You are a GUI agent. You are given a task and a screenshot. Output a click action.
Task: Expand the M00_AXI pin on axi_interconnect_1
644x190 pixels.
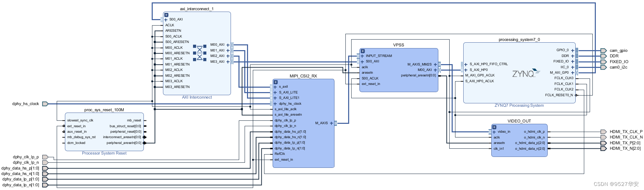click(x=228, y=45)
